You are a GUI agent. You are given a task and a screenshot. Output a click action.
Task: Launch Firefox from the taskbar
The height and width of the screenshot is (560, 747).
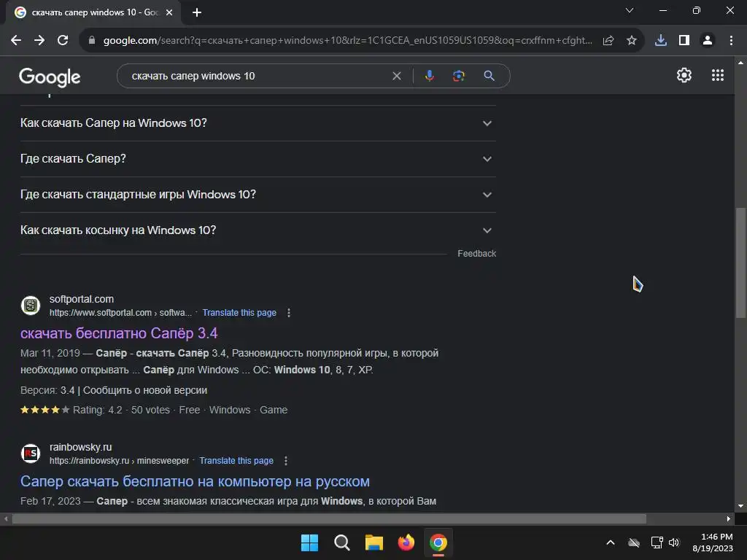pos(406,542)
